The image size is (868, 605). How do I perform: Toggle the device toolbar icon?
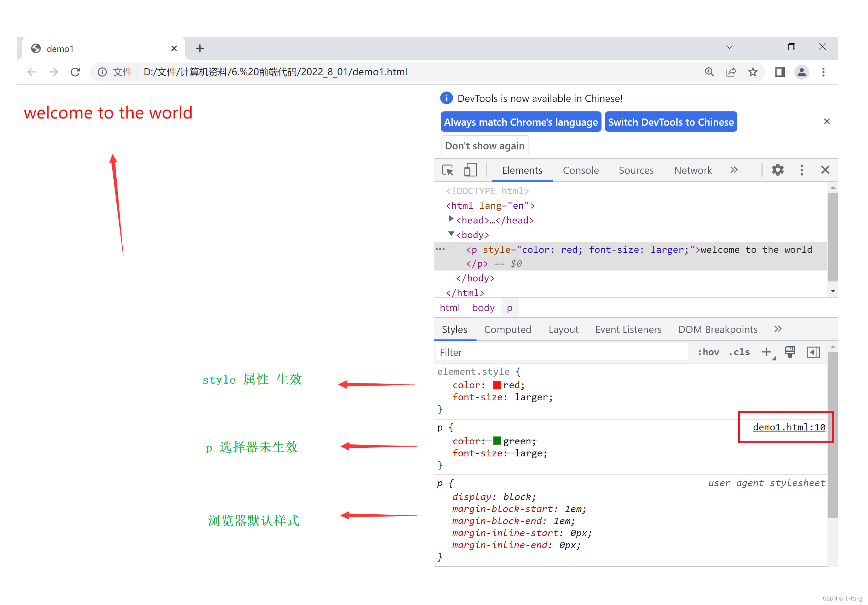point(470,170)
